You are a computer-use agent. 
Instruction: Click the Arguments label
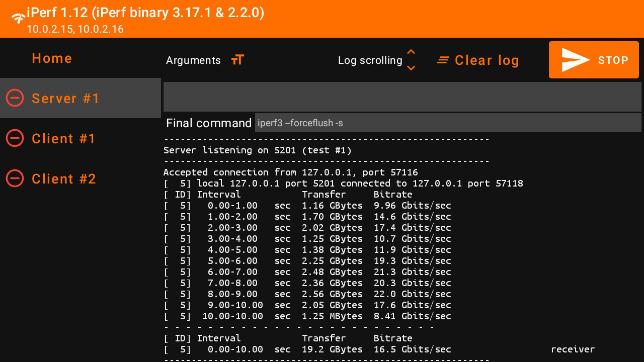[x=193, y=60]
